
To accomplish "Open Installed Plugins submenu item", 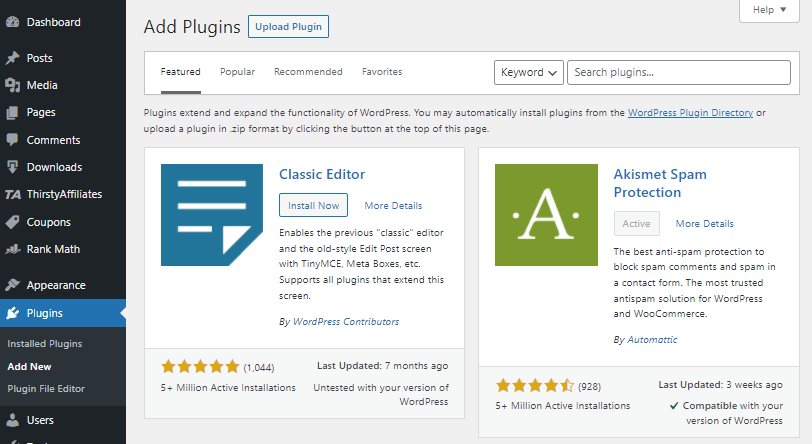I will click(45, 343).
